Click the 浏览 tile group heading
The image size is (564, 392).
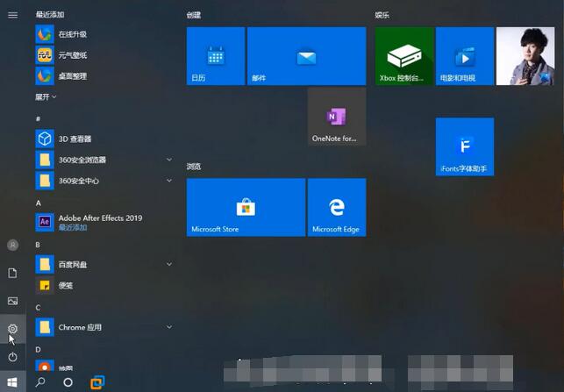(x=194, y=166)
